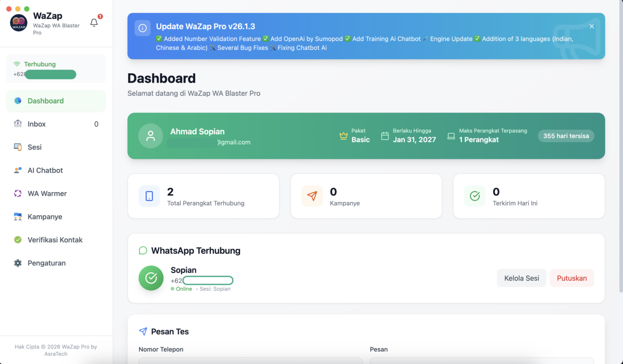
Task: Click the user avatar in profile card
Action: (x=150, y=136)
